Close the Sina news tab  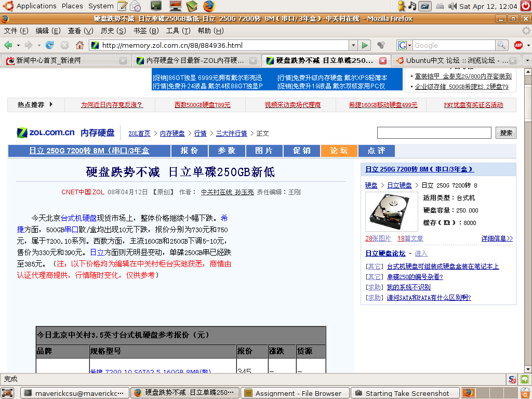tap(123, 61)
